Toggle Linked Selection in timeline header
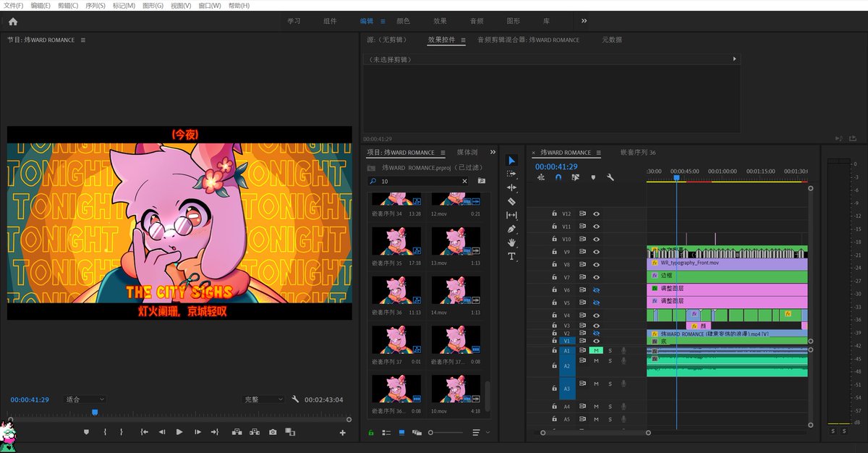Viewport: 868px width, 453px height. [575, 177]
